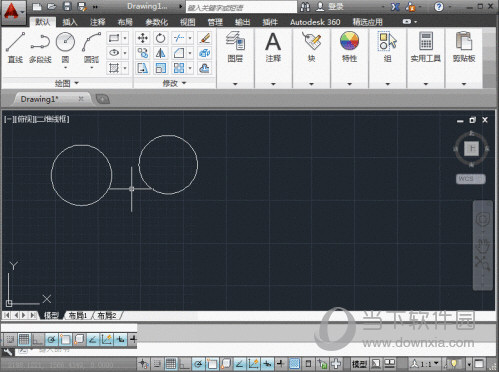This screenshot has height=372, width=499.
Task: Activate the Stretch tool in the modify panel
Action: tap(143, 68)
